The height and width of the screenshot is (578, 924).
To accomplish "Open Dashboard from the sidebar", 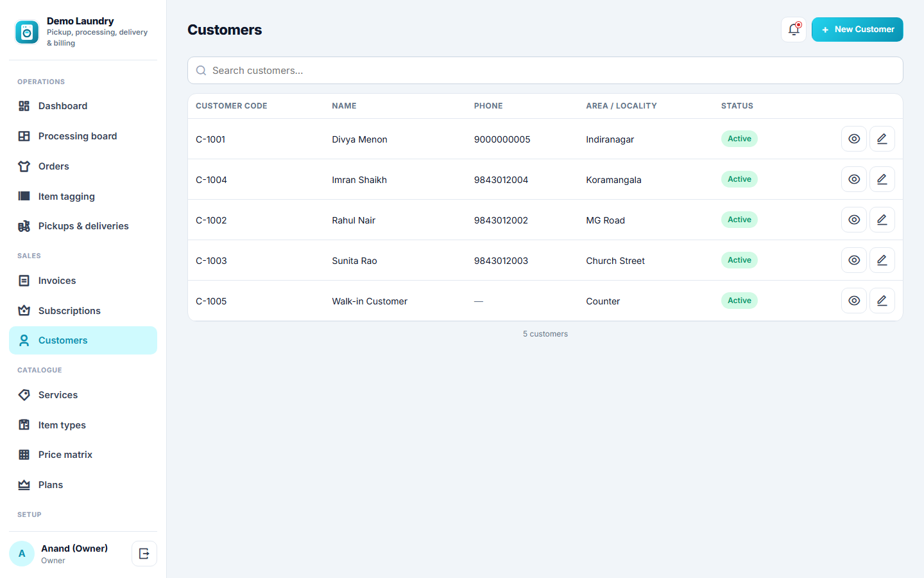I will (83, 106).
